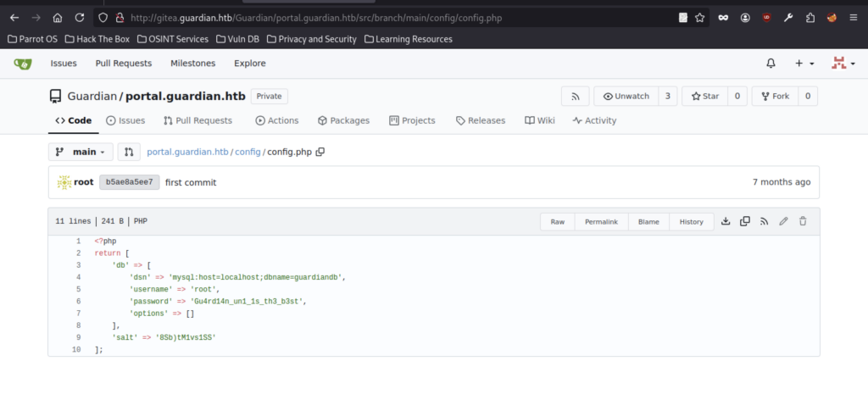Click the repository RSS feed button
Image resolution: width=868 pixels, height=411 pixels.
(575, 97)
